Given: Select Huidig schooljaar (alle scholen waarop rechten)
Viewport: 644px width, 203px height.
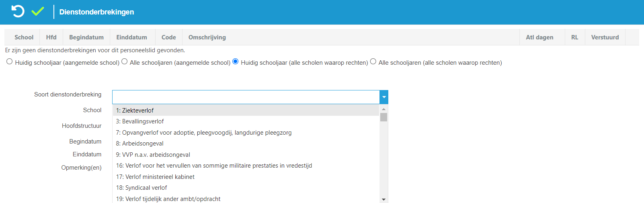Looking at the screenshot, I should click(236, 62).
